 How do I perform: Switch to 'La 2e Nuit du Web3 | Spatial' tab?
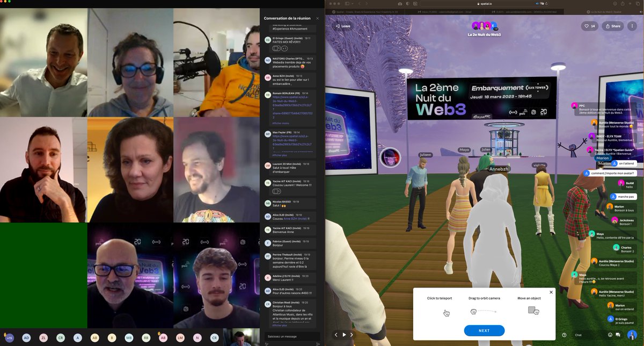click(x=603, y=11)
